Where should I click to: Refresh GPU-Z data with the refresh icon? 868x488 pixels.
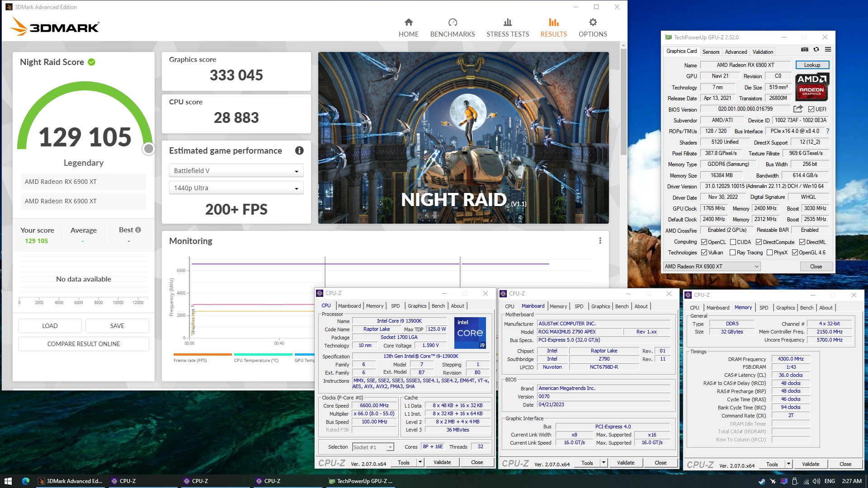click(x=816, y=49)
